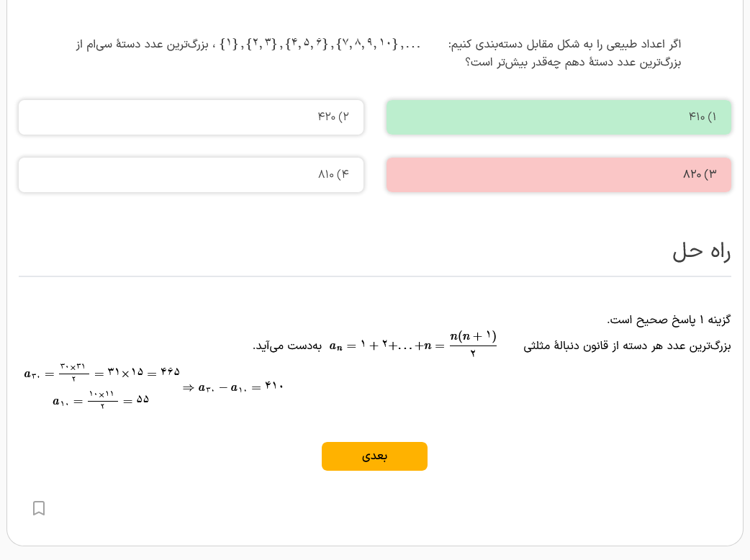This screenshot has height=560, width=750.
Task: Click the text گزینه ۱ پاسخ صحیح است
Action: [x=669, y=320]
